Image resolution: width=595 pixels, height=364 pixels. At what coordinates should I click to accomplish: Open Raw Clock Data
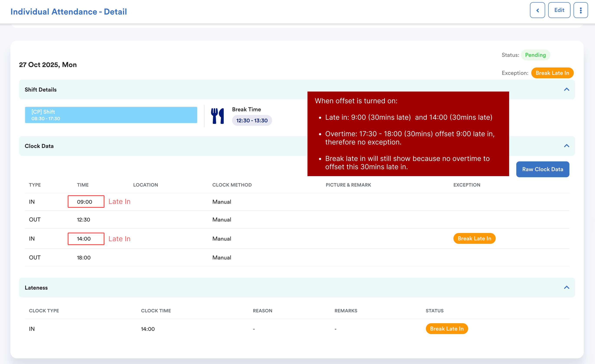click(x=542, y=169)
